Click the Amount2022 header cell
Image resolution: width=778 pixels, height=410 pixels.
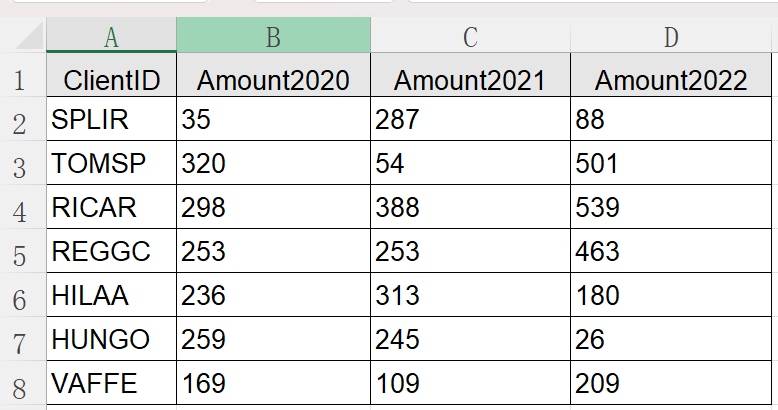671,81
